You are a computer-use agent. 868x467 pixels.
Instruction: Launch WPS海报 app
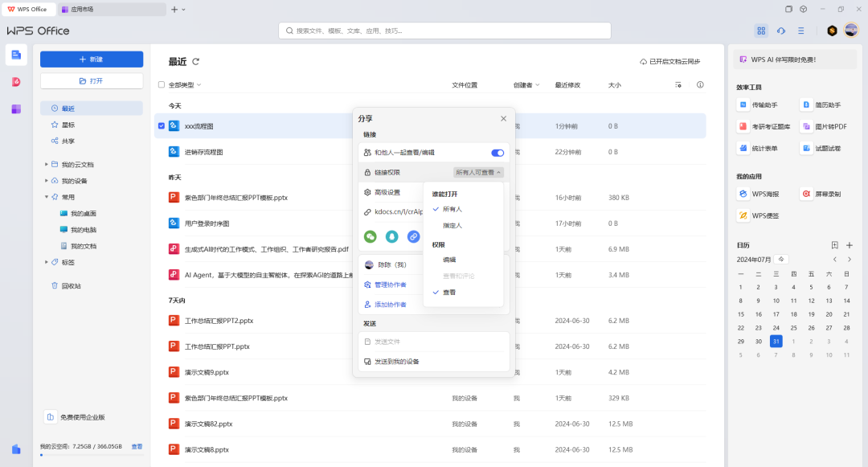759,195
